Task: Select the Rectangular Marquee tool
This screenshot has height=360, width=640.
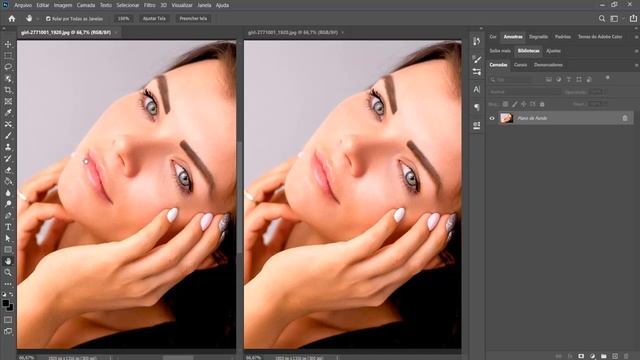Action: [x=8, y=56]
